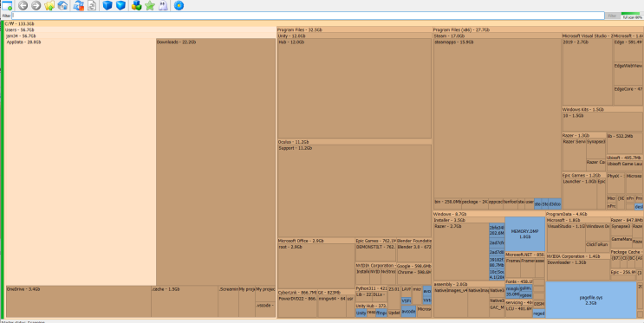Select the Ubisoft Game Launcher block

coord(625,165)
